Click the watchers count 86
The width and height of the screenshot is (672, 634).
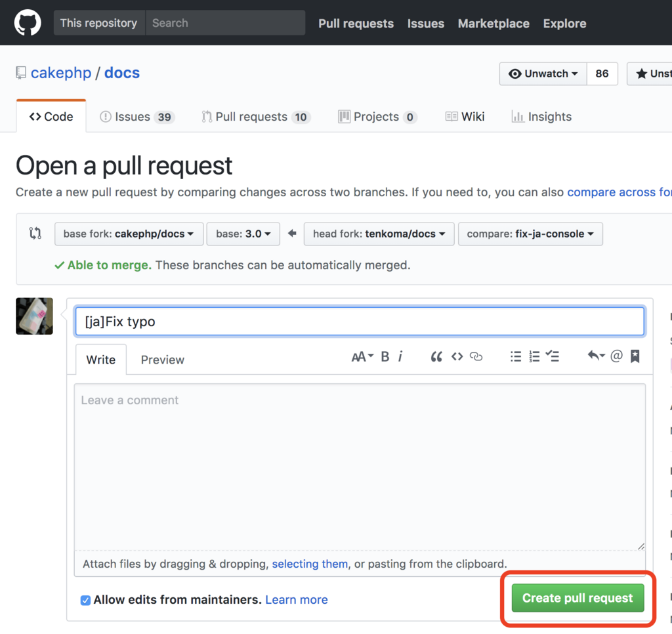(602, 74)
